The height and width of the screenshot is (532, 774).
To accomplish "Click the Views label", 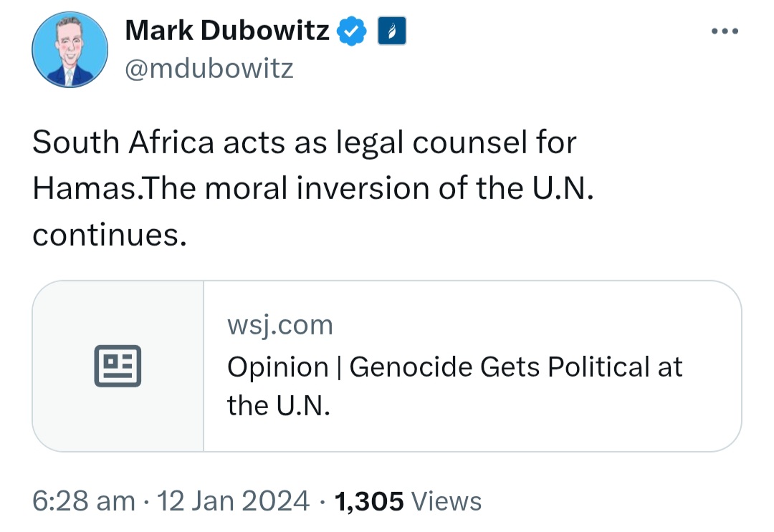I will (x=446, y=501).
